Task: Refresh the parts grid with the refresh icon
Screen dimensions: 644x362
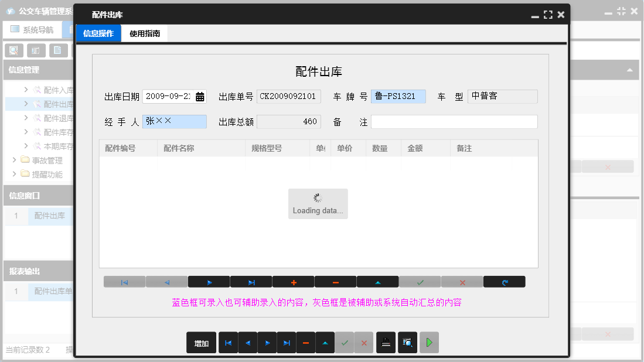Action: tap(504, 282)
